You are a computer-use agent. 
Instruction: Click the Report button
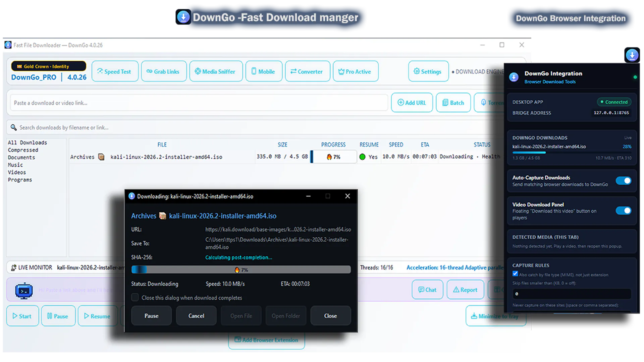pyautogui.click(x=465, y=290)
